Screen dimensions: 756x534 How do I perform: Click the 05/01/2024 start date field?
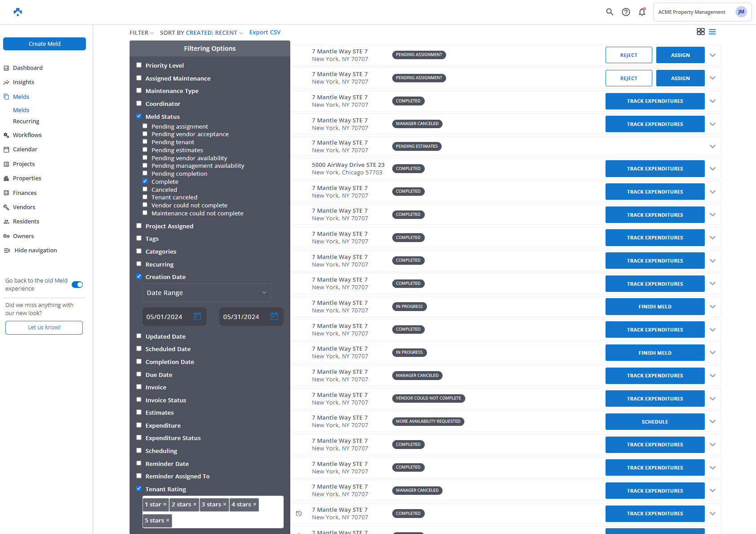[166, 317]
